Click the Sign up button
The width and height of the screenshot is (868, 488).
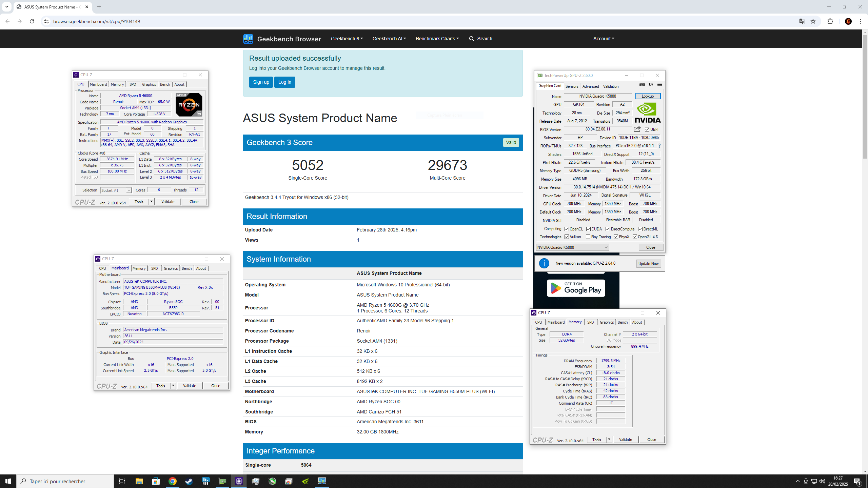coord(261,82)
